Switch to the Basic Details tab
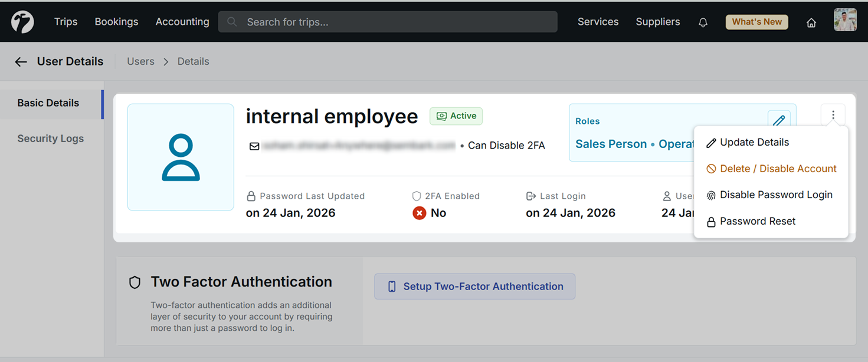This screenshot has height=362, width=868. (52, 103)
